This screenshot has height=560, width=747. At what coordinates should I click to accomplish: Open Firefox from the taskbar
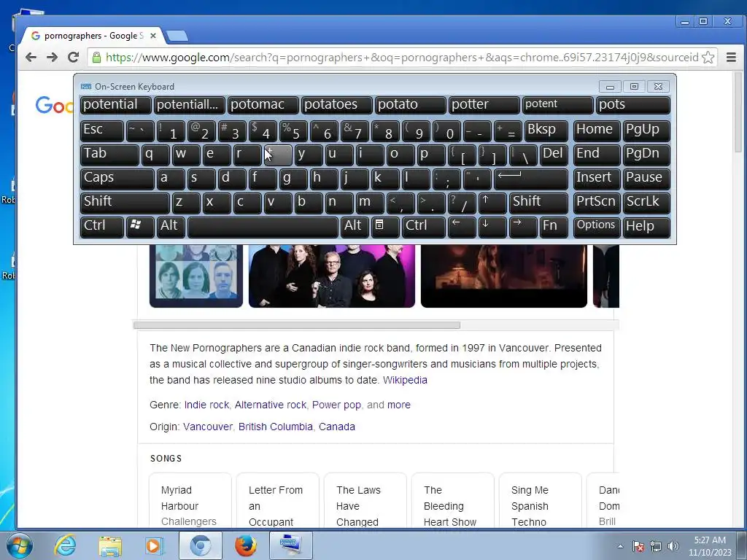click(245, 545)
